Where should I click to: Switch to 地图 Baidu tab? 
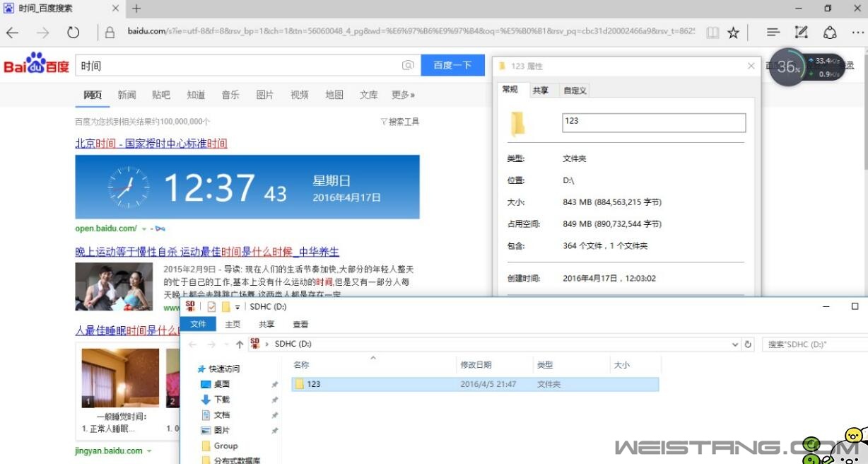tap(334, 95)
